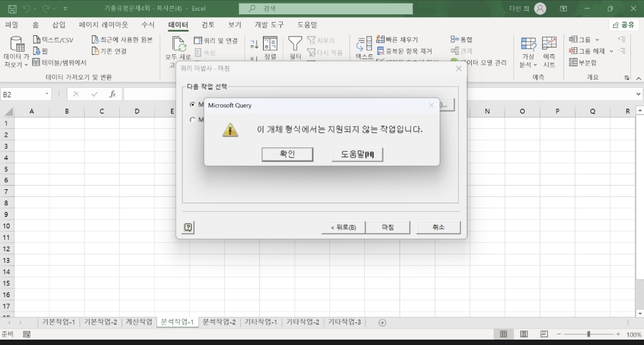This screenshot has width=644, height=345.
Task: Expand the Name Box dropdown
Action: tap(47, 94)
